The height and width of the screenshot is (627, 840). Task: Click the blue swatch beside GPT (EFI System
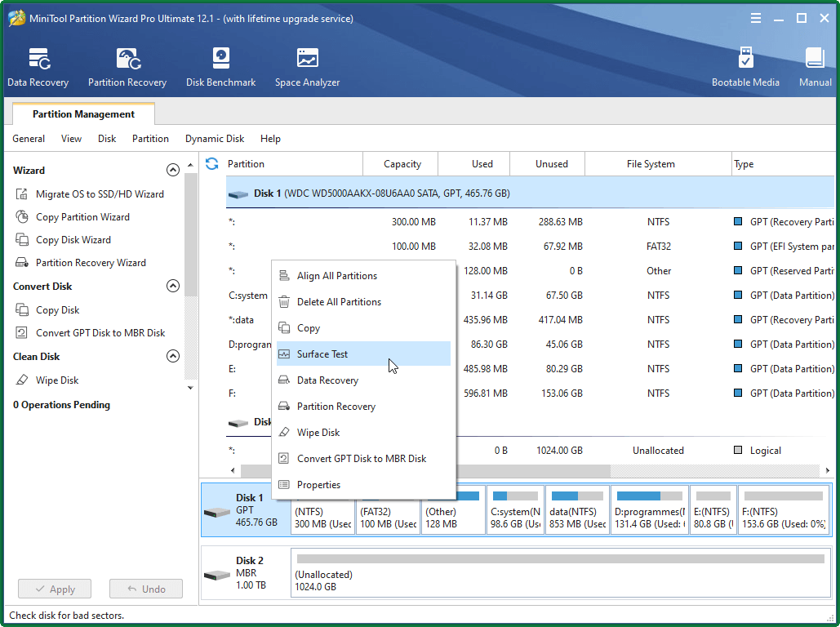738,246
